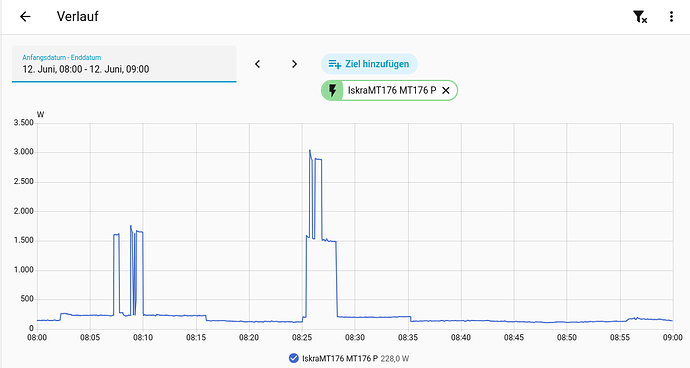Click the Anfangsdatum - Enddatum field label
The image size is (690, 368).
click(62, 57)
